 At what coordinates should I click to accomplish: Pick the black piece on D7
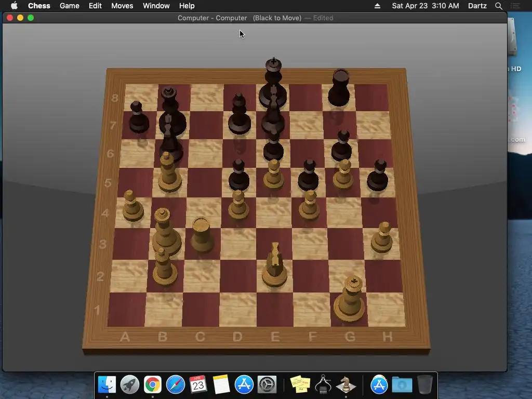point(239,114)
